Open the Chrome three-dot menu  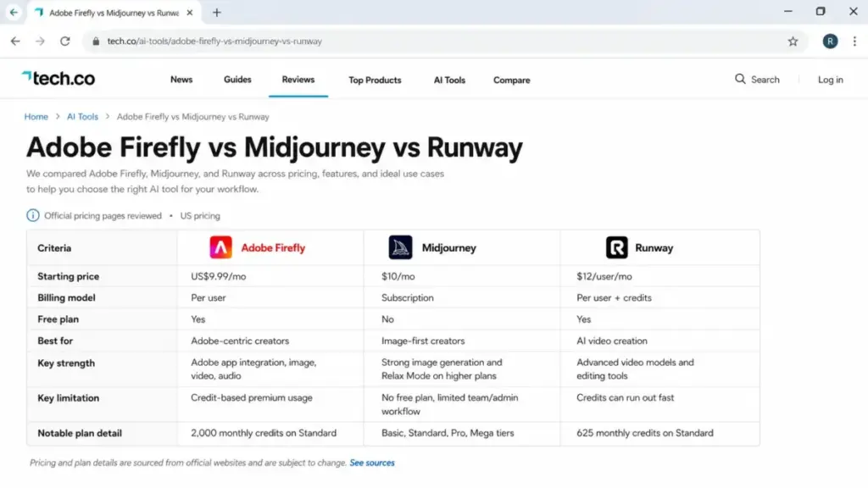pyautogui.click(x=854, y=41)
